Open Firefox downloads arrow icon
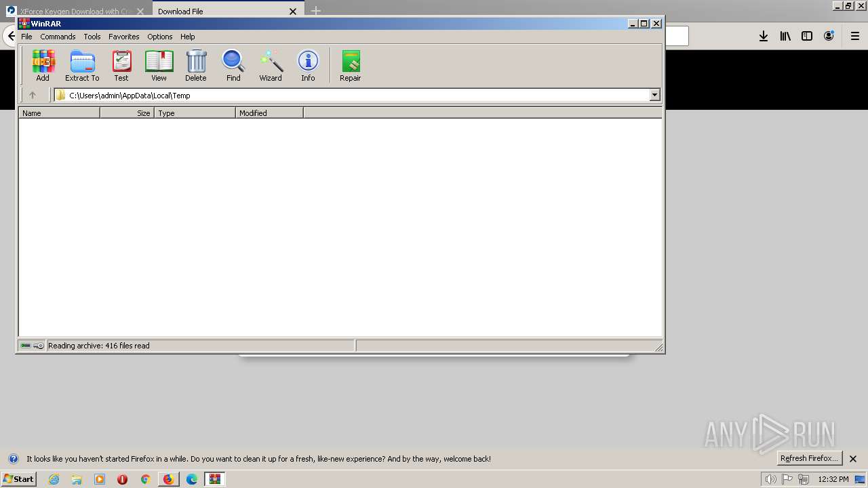Image resolution: width=868 pixels, height=488 pixels. click(x=764, y=37)
